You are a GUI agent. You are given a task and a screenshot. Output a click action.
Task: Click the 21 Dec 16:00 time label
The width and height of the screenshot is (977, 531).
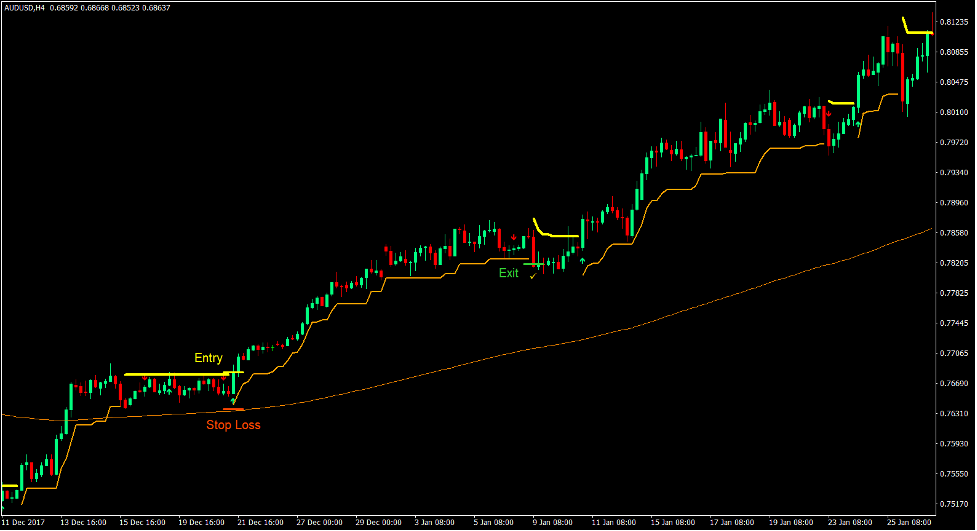pyautogui.click(x=260, y=523)
